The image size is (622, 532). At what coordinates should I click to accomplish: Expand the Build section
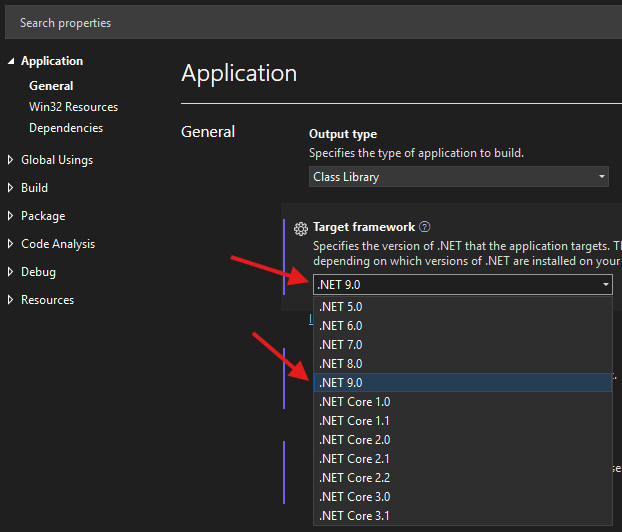click(x=10, y=188)
